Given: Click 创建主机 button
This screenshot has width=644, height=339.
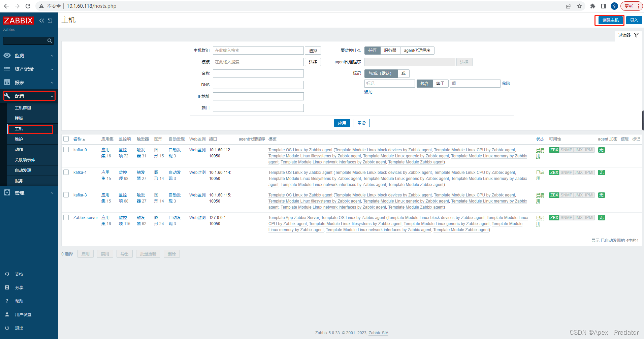Looking at the screenshot, I should 610,20.
